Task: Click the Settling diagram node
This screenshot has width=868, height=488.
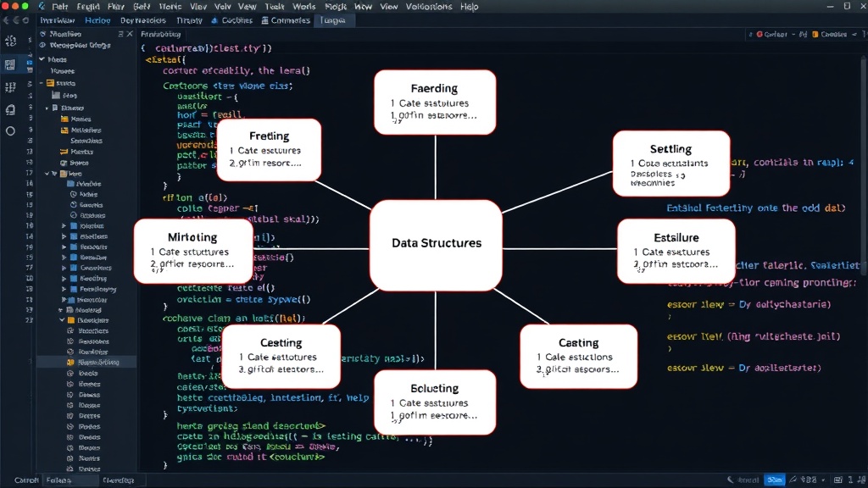Action: point(671,164)
